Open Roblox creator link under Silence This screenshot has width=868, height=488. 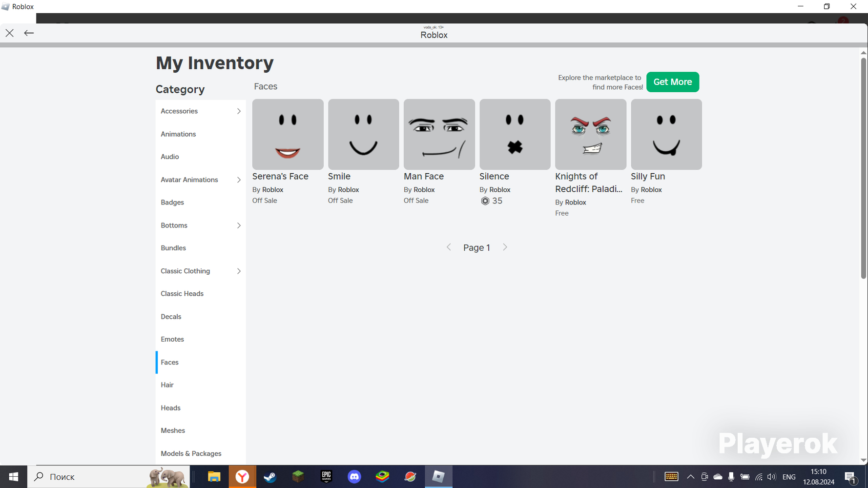pyautogui.click(x=500, y=190)
